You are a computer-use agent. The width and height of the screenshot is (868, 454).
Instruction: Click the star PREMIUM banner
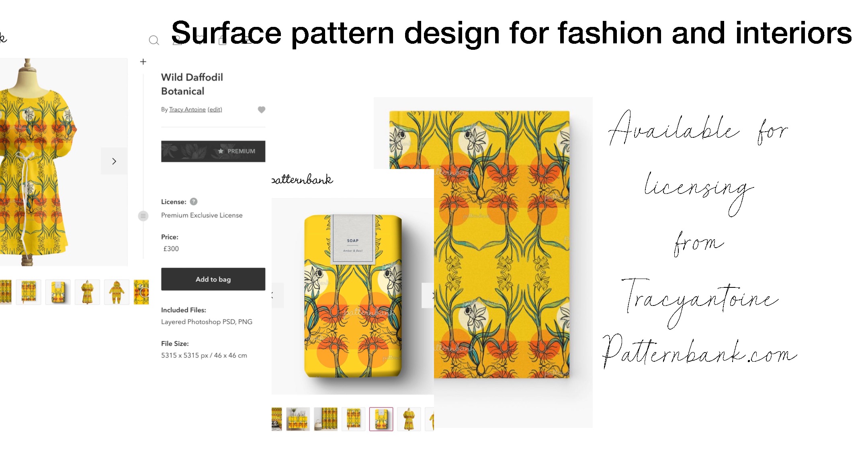click(213, 151)
